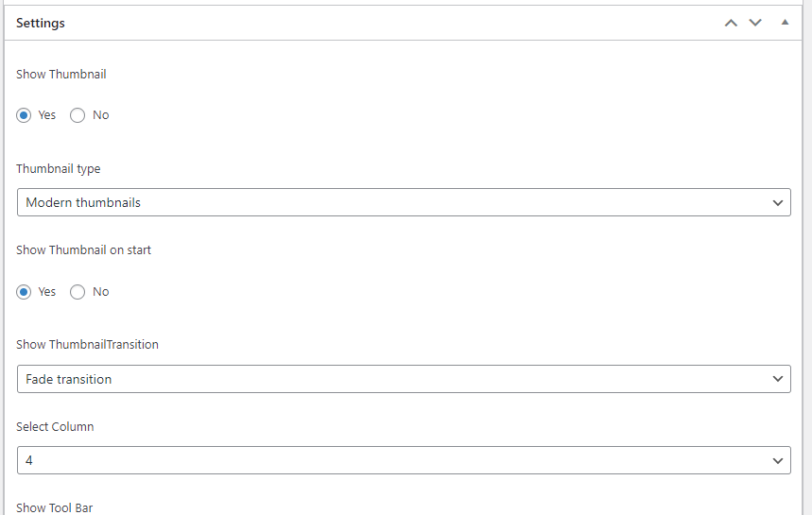812x515 pixels.
Task: Click the Thumbnail type field label
Action: pyautogui.click(x=59, y=169)
